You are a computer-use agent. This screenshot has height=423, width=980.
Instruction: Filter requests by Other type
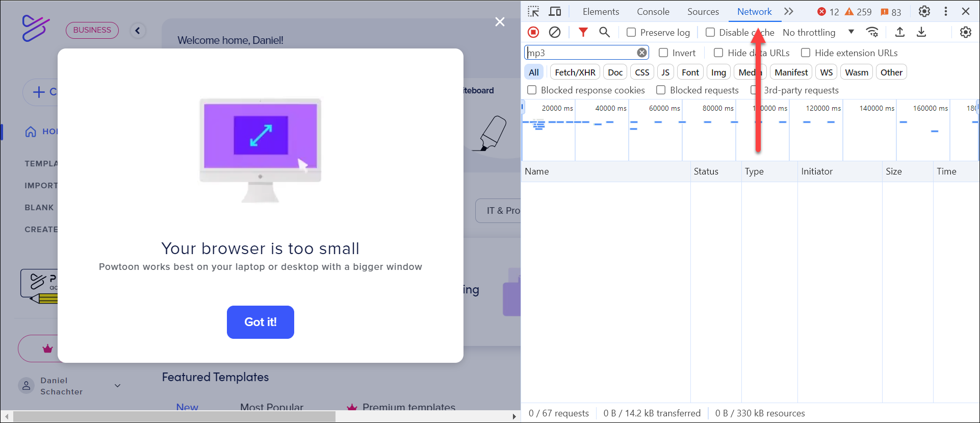click(x=891, y=72)
